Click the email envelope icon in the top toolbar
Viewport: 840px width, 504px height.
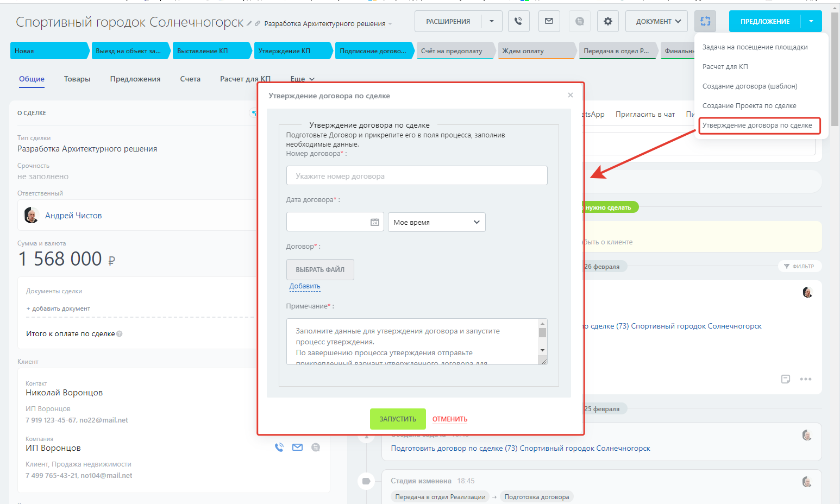click(549, 21)
